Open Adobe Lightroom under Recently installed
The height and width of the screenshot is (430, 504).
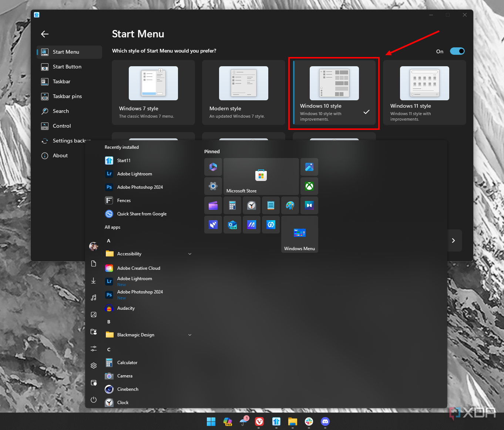point(149,174)
